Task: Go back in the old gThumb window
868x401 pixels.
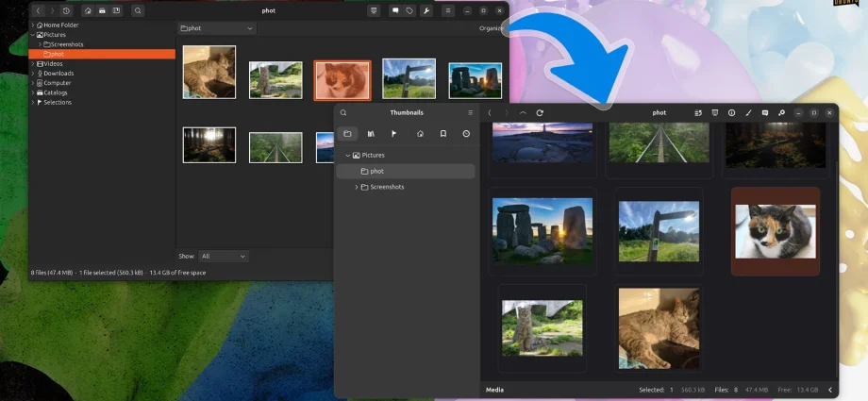Action: click(38, 10)
